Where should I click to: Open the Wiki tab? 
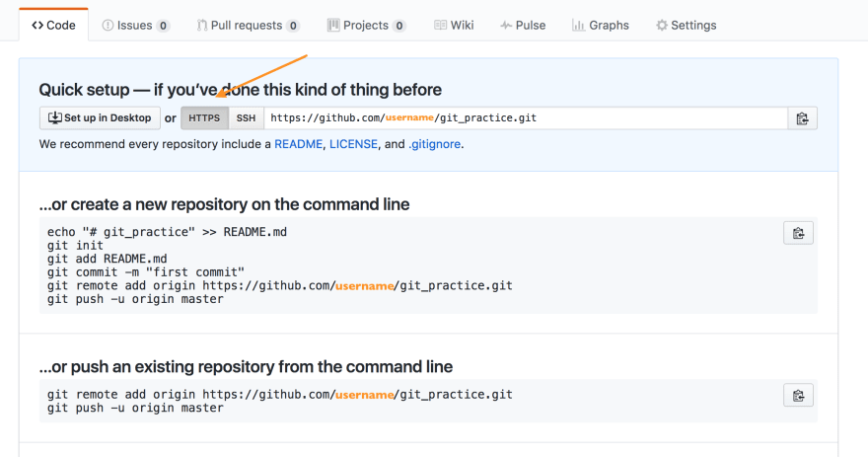(x=454, y=26)
